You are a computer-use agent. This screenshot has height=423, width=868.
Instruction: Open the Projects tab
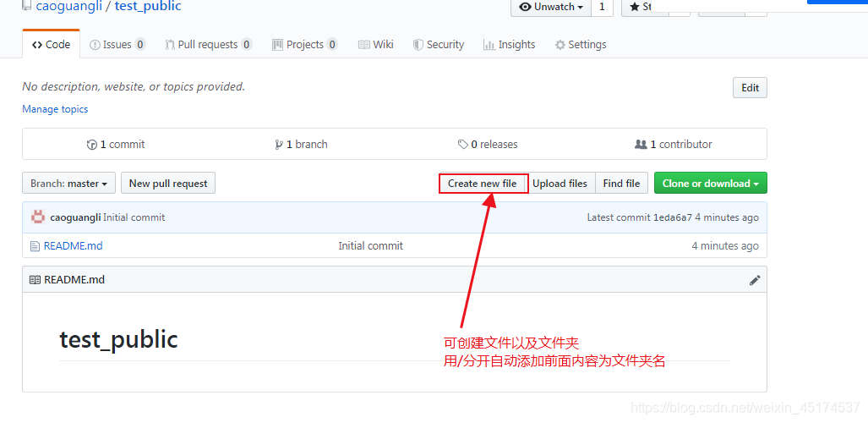click(305, 44)
